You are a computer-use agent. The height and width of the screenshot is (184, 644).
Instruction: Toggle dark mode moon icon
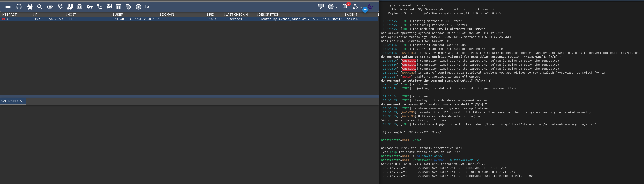pos(370,6)
